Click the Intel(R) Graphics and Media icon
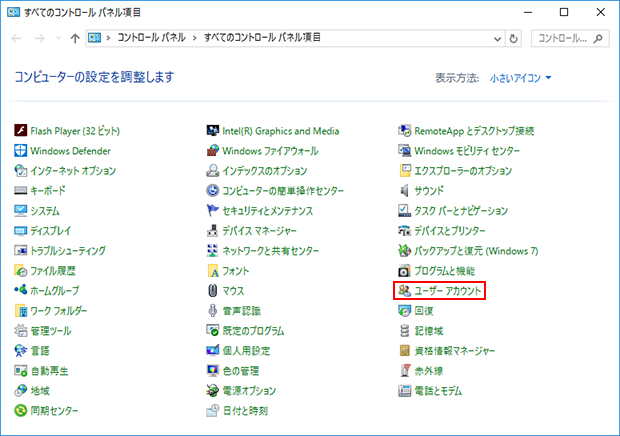The height and width of the screenshot is (436, 620). coord(212,130)
